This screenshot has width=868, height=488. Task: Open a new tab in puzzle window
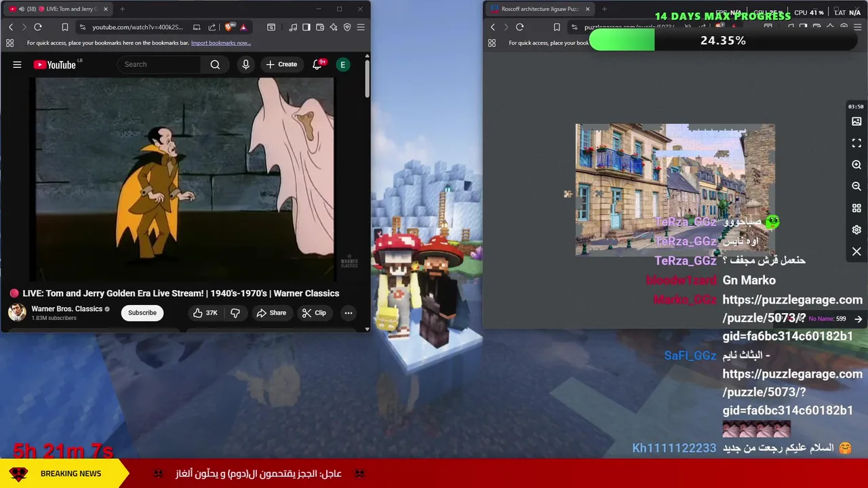[x=604, y=9]
